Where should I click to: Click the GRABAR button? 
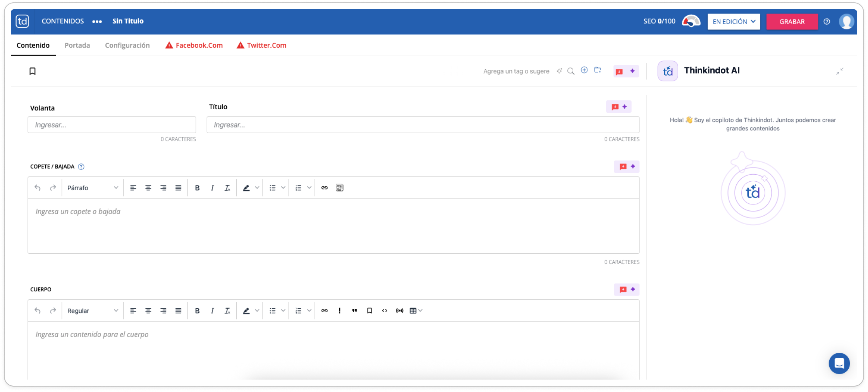pyautogui.click(x=792, y=22)
